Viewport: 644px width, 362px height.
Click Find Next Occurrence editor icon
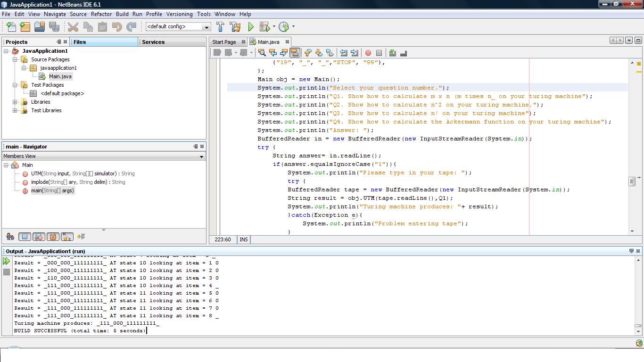click(283, 53)
